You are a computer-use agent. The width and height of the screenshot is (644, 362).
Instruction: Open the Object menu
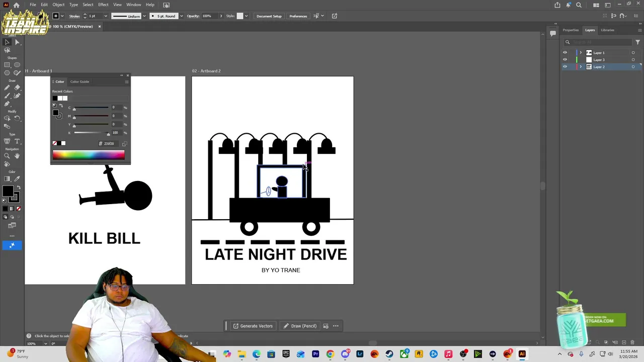(58, 5)
